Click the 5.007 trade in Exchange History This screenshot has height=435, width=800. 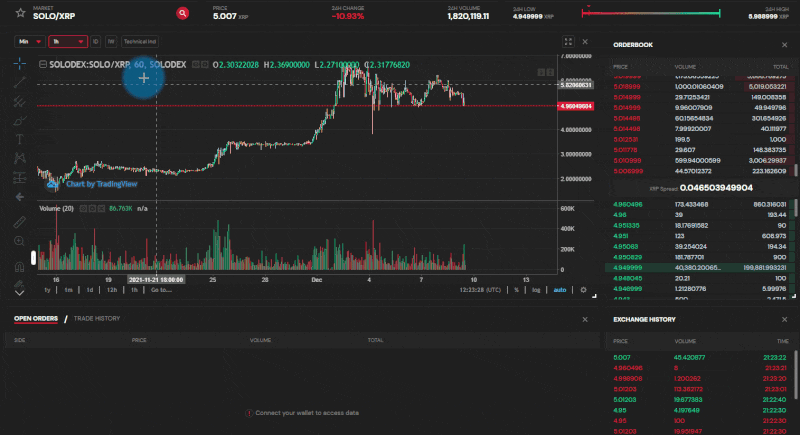(x=702, y=357)
